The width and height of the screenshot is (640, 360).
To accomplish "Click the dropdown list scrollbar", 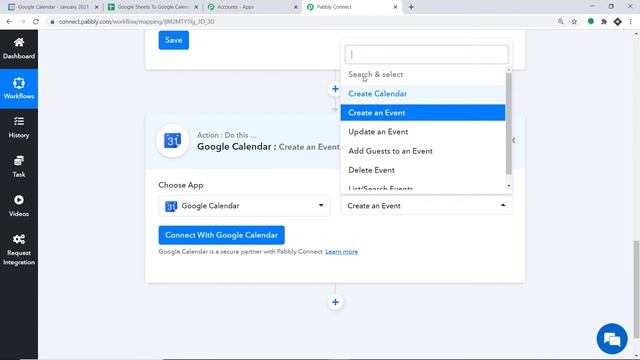I will 509,124.
